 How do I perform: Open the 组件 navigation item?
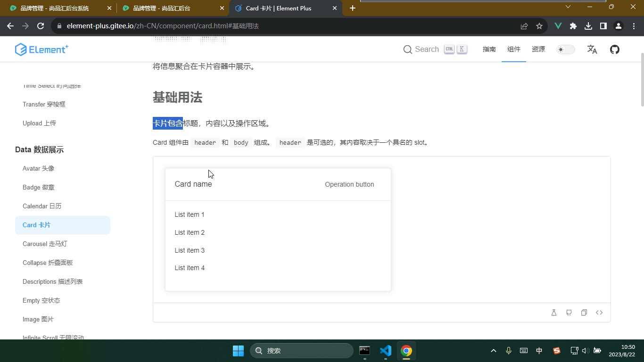[514, 49]
